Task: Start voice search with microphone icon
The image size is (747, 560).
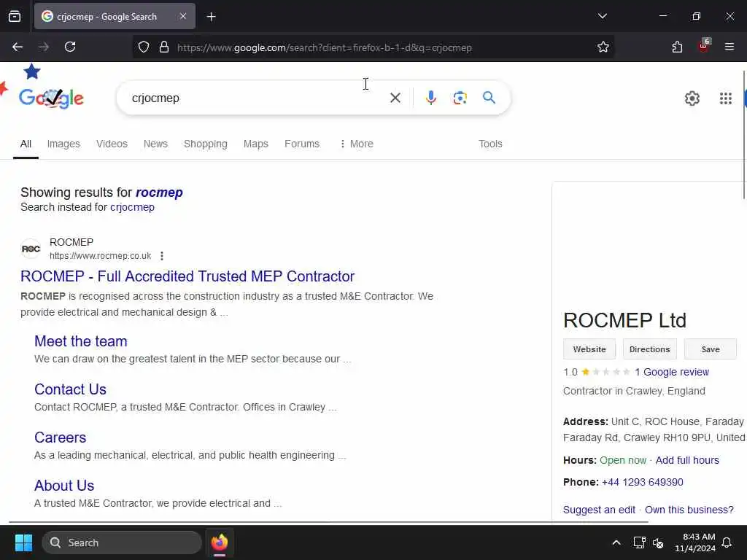Action: [430, 98]
